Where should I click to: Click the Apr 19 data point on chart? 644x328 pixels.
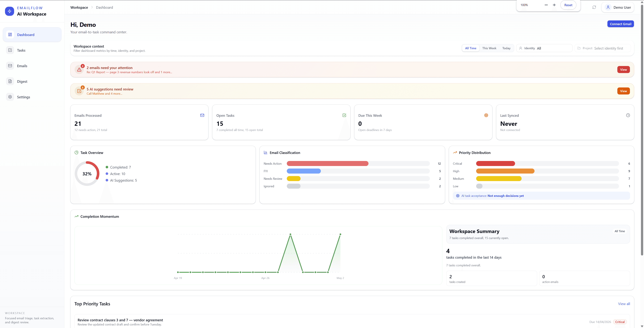[178, 272]
